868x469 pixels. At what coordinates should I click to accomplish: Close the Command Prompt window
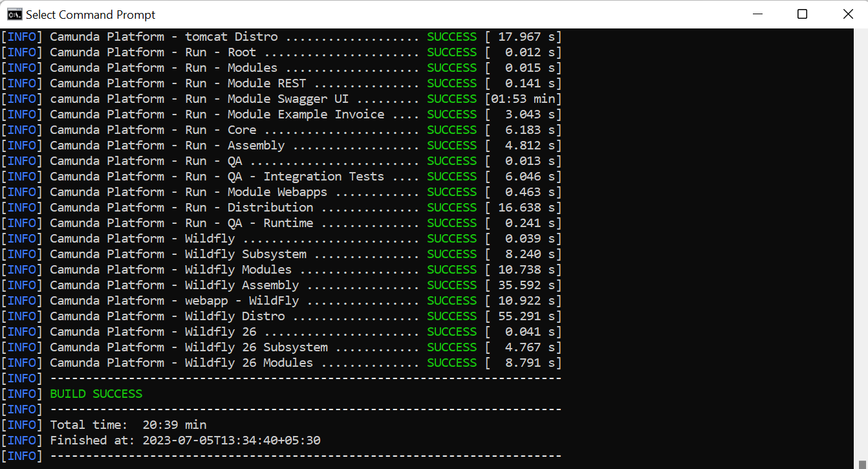tap(848, 14)
